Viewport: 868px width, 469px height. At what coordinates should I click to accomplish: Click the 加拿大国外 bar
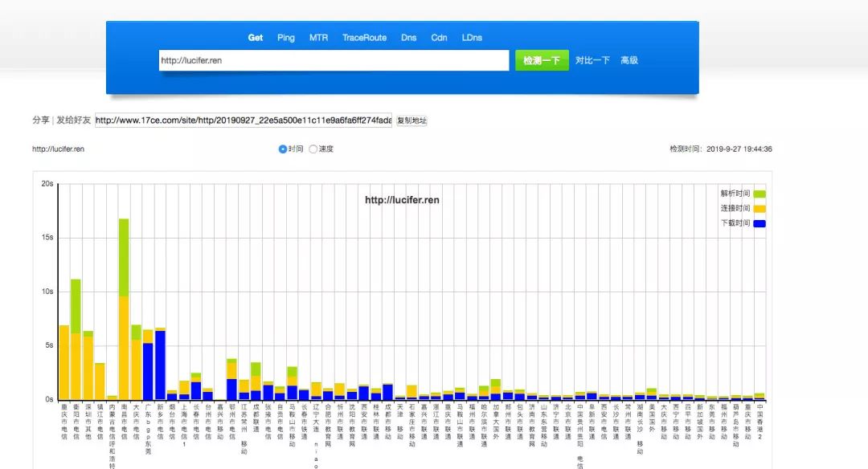pos(495,389)
